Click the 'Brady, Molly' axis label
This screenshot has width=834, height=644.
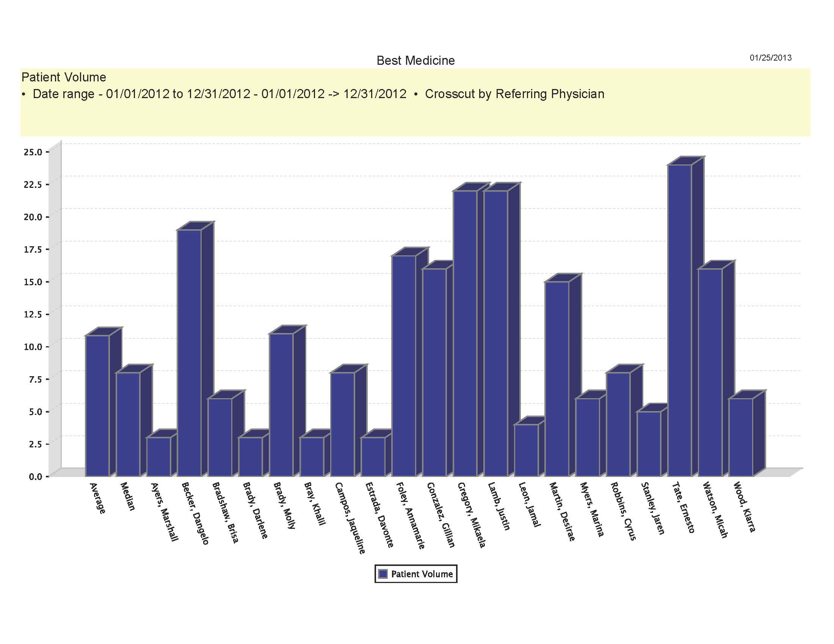285,505
